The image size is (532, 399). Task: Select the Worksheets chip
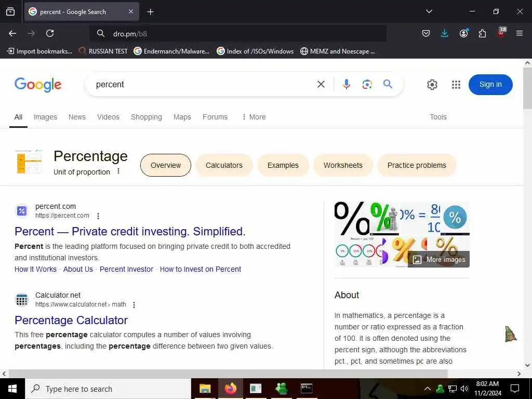coord(343,165)
